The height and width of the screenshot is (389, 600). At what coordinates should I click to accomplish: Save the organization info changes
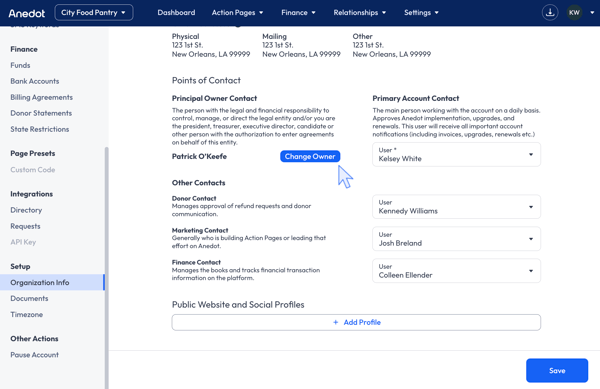click(x=557, y=370)
